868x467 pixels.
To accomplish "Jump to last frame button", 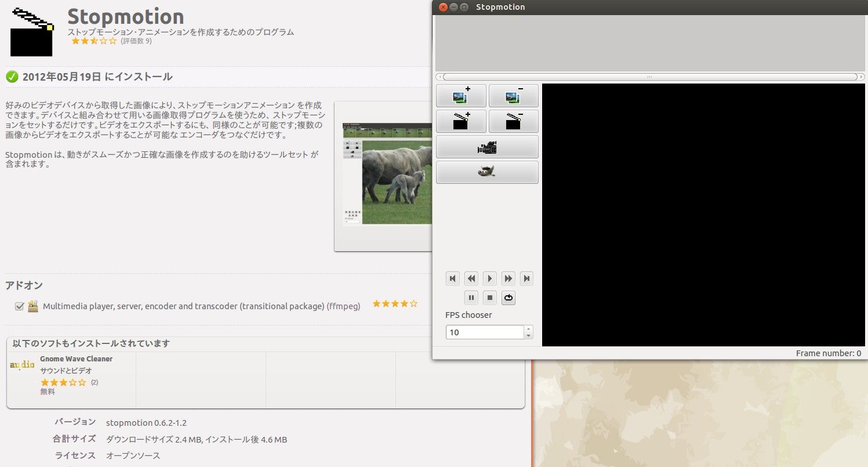I will pos(526,278).
